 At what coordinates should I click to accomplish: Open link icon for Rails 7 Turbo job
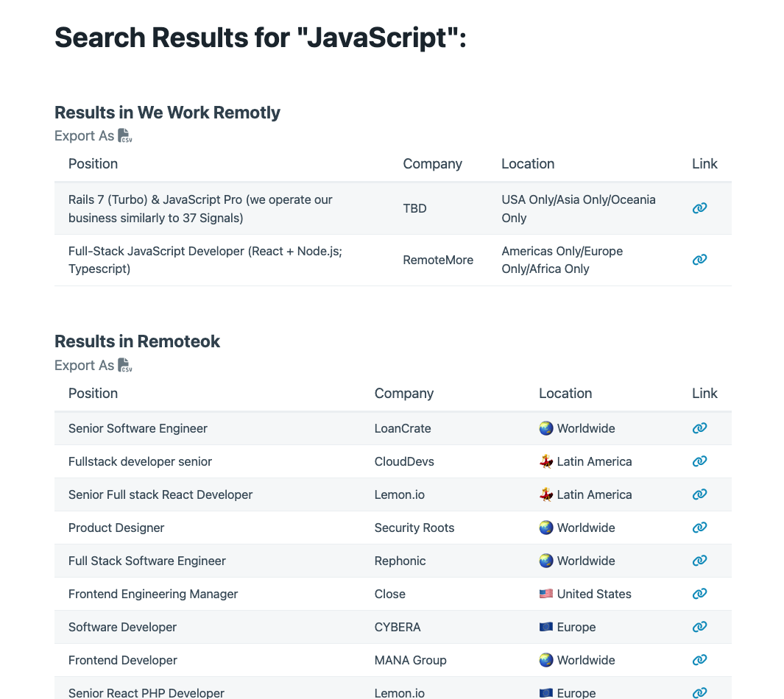pyautogui.click(x=699, y=208)
